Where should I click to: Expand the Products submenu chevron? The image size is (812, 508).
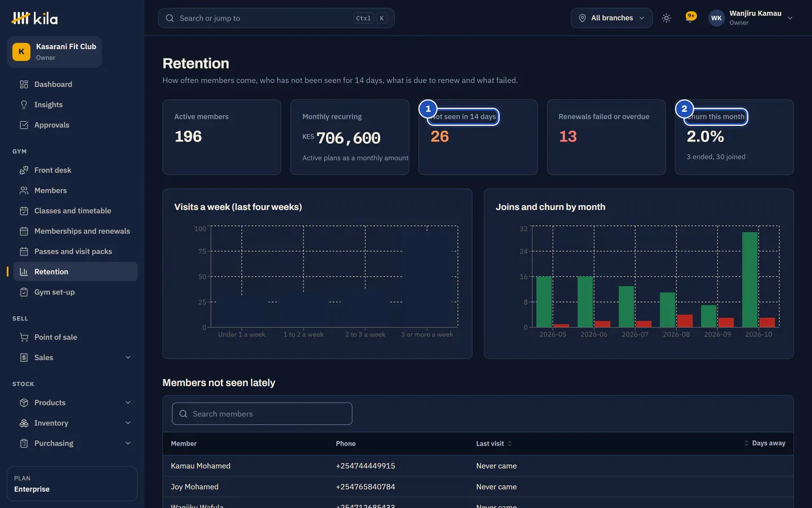coord(128,402)
